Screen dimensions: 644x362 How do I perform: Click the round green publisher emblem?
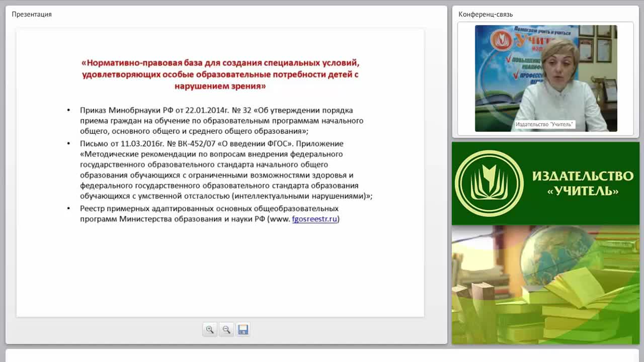pyautogui.click(x=489, y=184)
